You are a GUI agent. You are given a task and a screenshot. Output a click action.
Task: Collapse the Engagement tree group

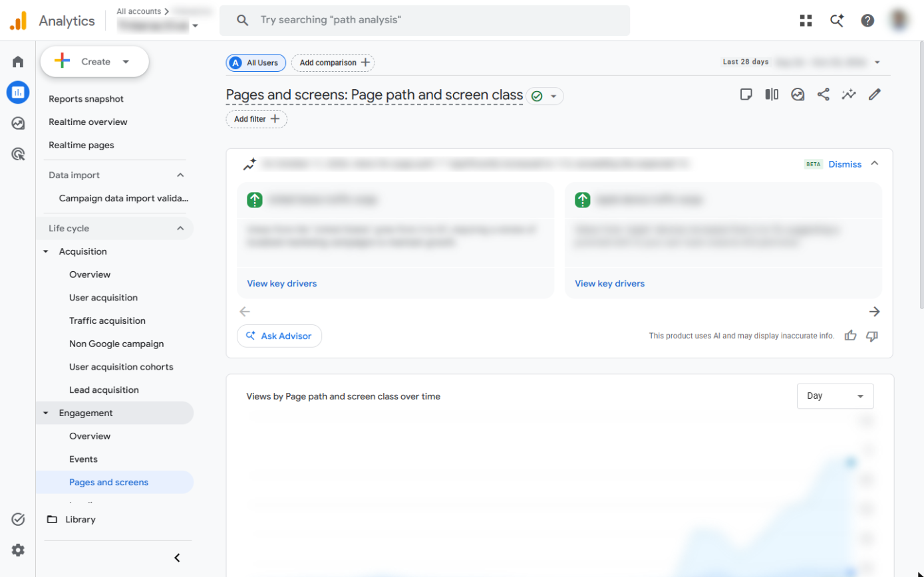(46, 413)
